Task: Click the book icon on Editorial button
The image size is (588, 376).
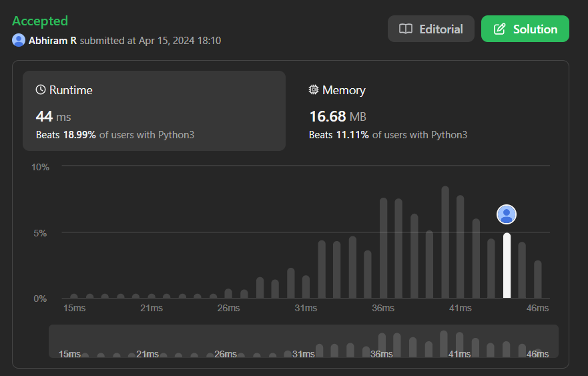Action: point(405,29)
